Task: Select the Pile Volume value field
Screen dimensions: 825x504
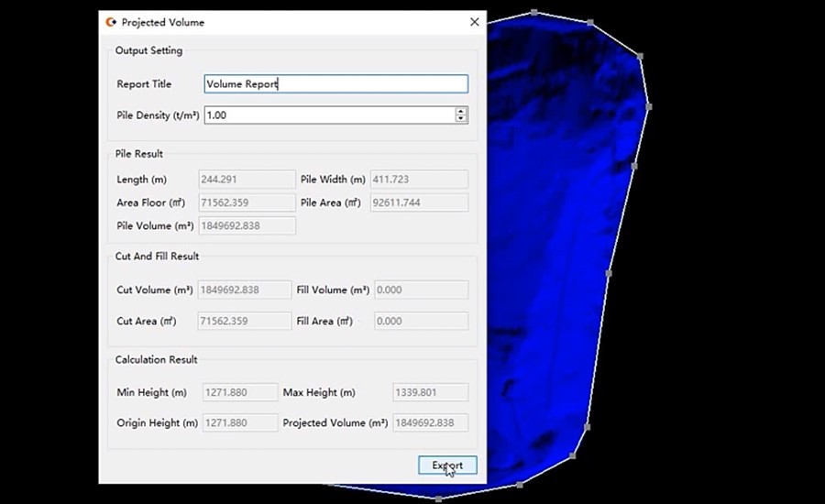Action: tap(247, 225)
